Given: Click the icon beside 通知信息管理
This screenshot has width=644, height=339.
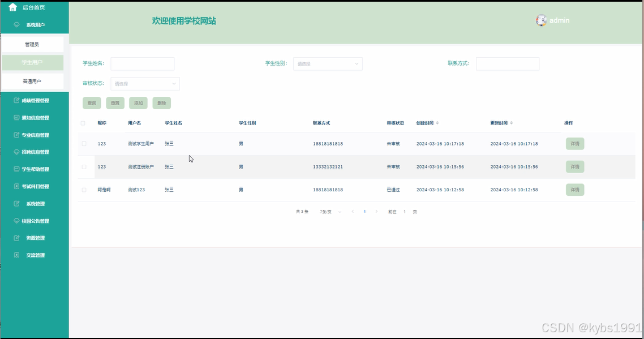Looking at the screenshot, I should (x=16, y=118).
